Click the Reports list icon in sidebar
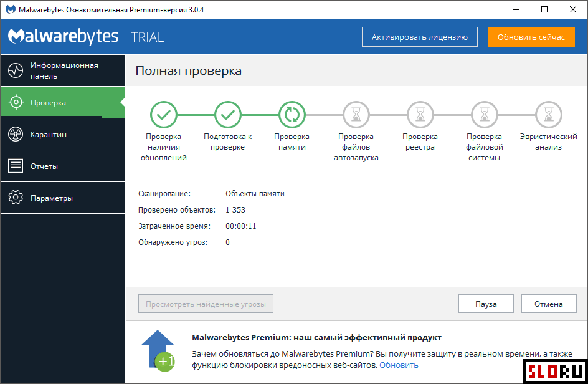588x384 pixels. tap(16, 166)
